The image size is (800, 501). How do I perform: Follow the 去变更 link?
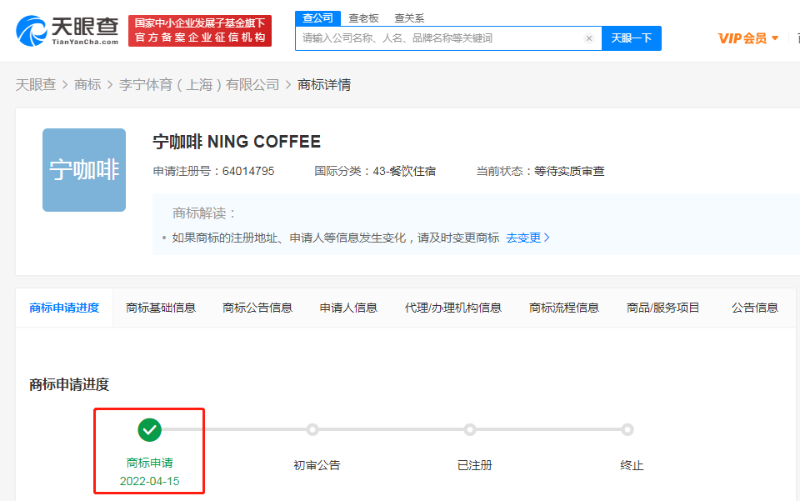coord(528,238)
